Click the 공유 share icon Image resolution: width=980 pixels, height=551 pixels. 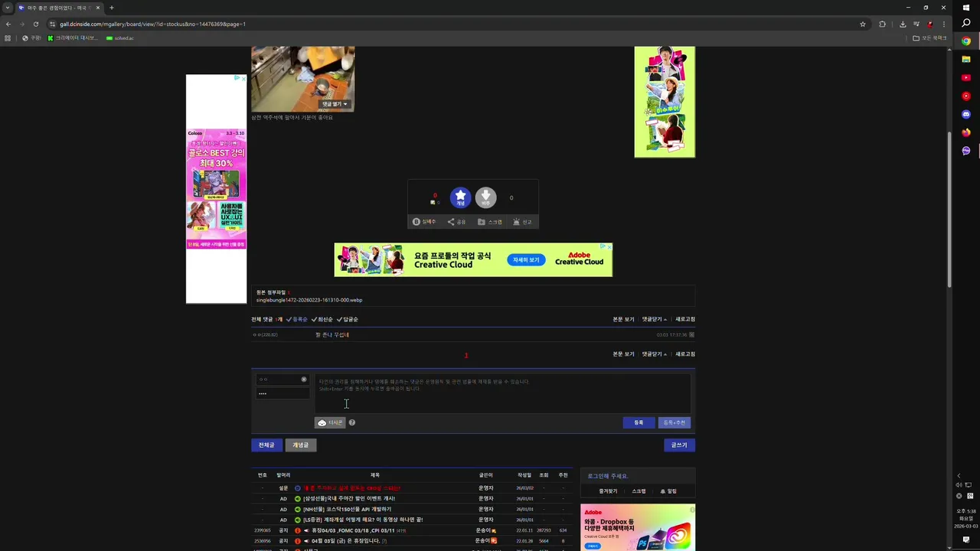pos(456,222)
